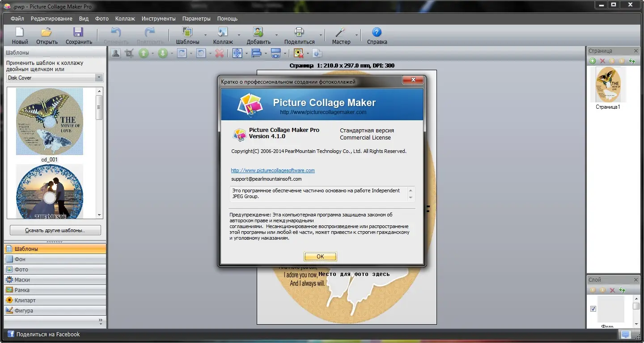Expand the Шаблоны toolbar dropdown arrow
644x343 pixels.
tap(205, 34)
